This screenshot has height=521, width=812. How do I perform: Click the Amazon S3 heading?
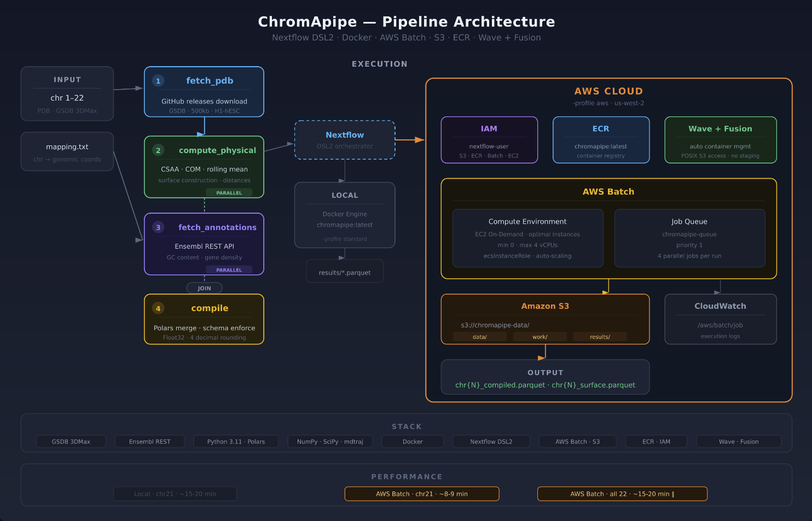coord(545,306)
